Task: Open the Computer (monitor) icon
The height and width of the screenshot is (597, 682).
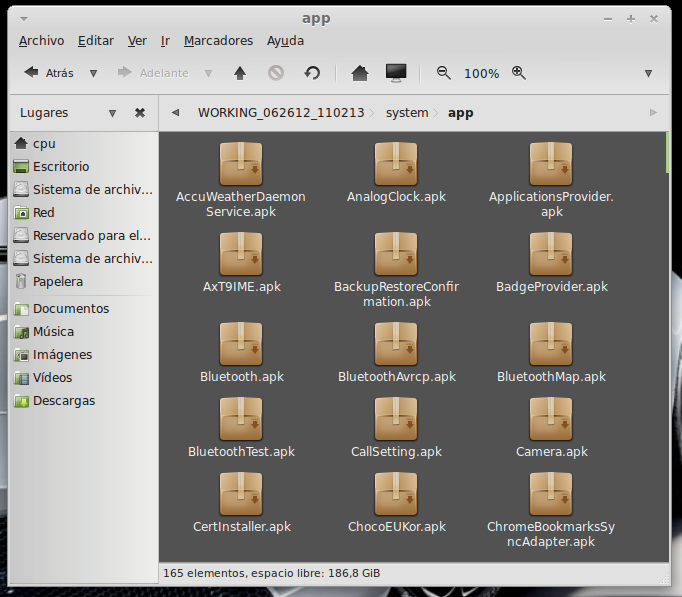Action: pyautogui.click(x=396, y=73)
